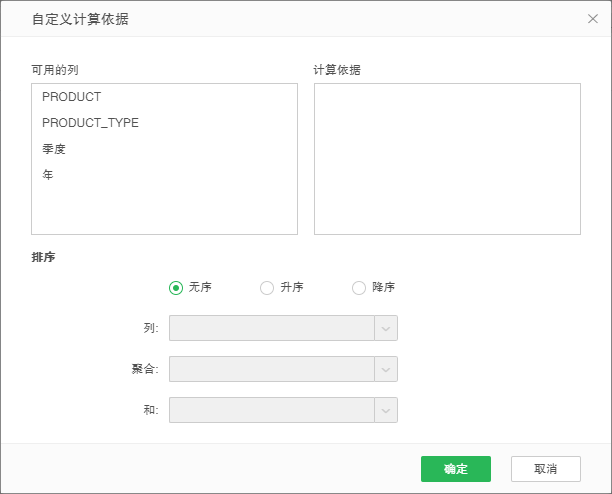Click the 和 combo box field

272,410
